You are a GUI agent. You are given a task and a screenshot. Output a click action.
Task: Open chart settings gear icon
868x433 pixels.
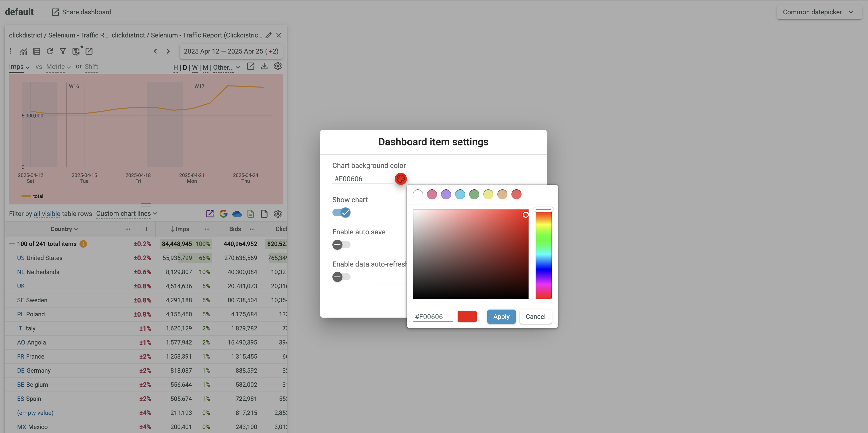point(278,66)
